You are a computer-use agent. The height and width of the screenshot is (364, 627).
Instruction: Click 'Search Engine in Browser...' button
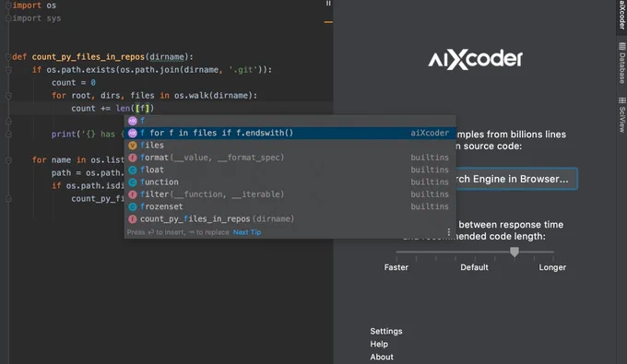tap(516, 179)
